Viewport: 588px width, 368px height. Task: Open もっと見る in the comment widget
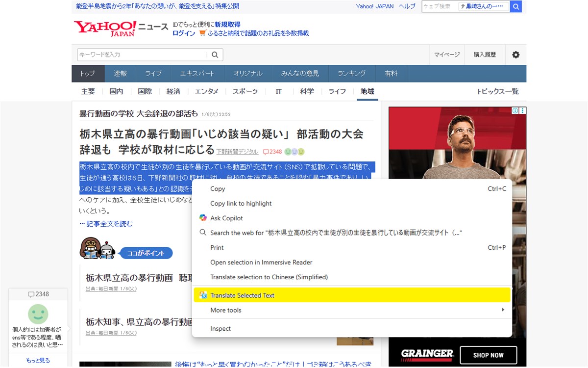[x=38, y=360]
